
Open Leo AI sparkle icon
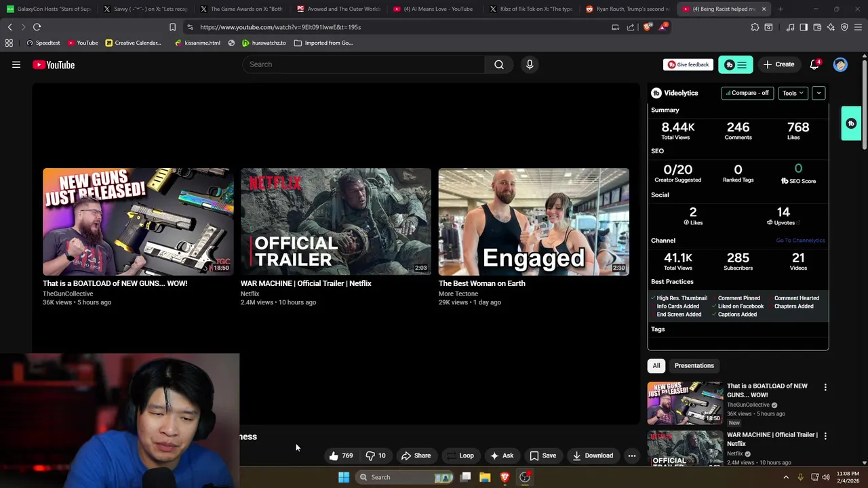[831, 27]
